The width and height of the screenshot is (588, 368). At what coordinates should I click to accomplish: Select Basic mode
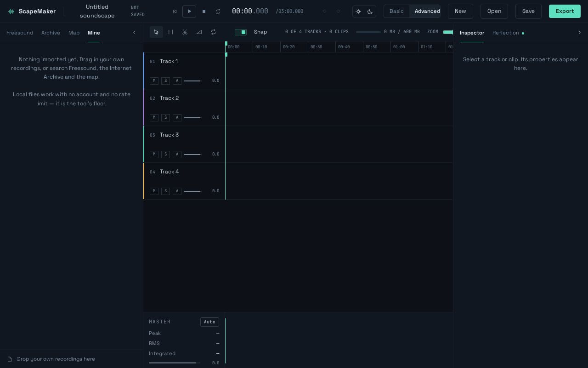click(396, 11)
